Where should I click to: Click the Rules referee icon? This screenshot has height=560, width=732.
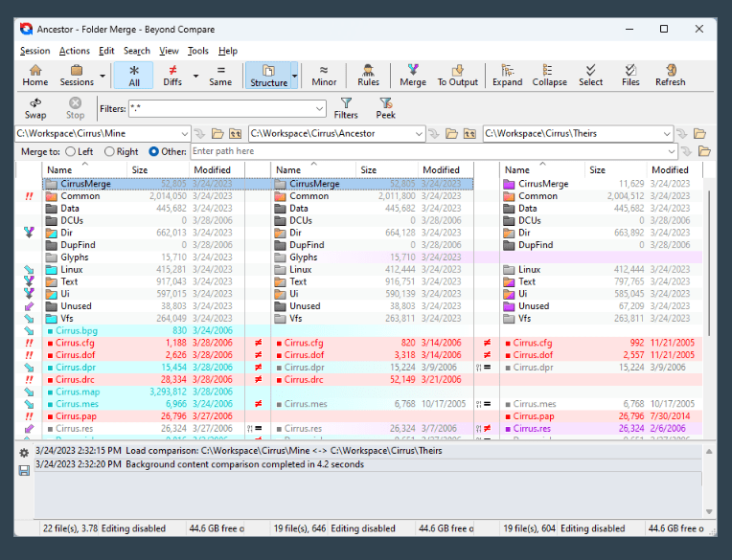pos(368,75)
